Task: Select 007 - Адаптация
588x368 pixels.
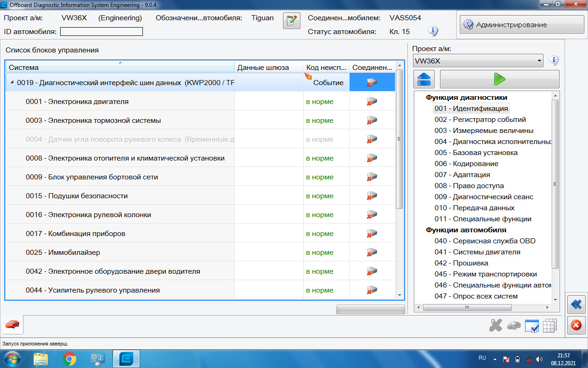Action: click(x=462, y=175)
